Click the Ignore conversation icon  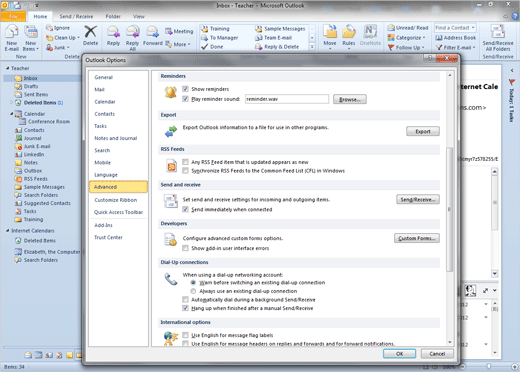(50, 28)
